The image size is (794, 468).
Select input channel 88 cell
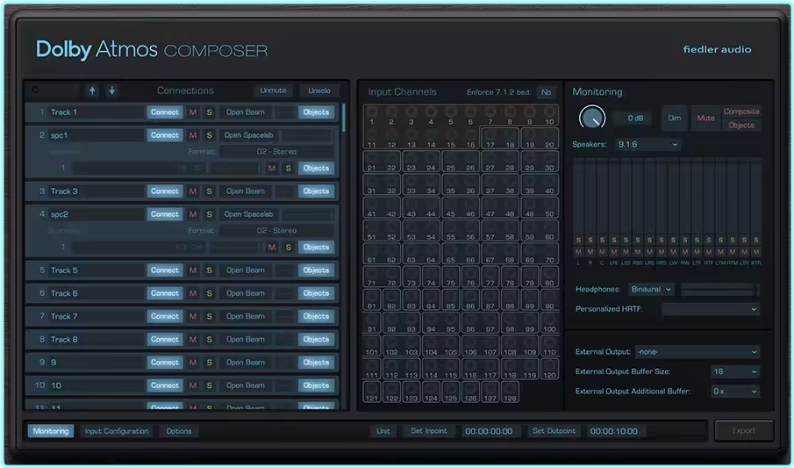510,300
